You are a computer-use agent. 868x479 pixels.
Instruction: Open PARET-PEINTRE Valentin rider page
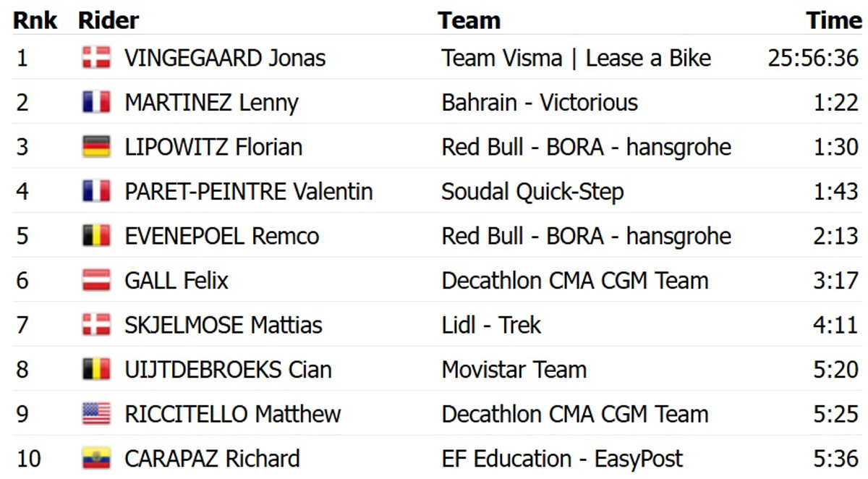pyautogui.click(x=248, y=192)
